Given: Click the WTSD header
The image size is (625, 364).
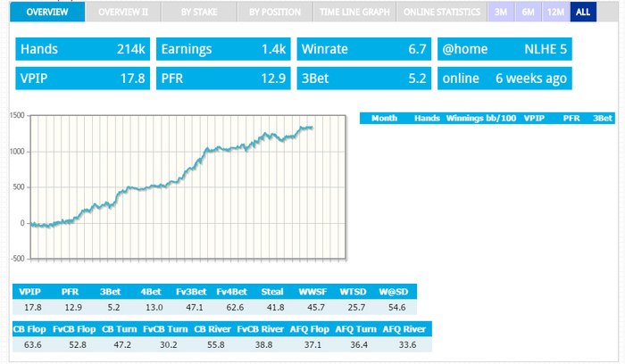Looking at the screenshot, I should pyautogui.click(x=354, y=292).
